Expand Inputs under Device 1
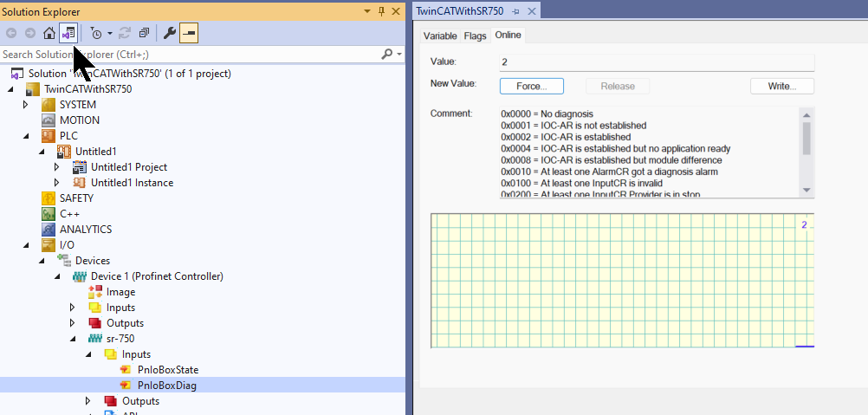This screenshot has height=415, width=868. pos(72,307)
